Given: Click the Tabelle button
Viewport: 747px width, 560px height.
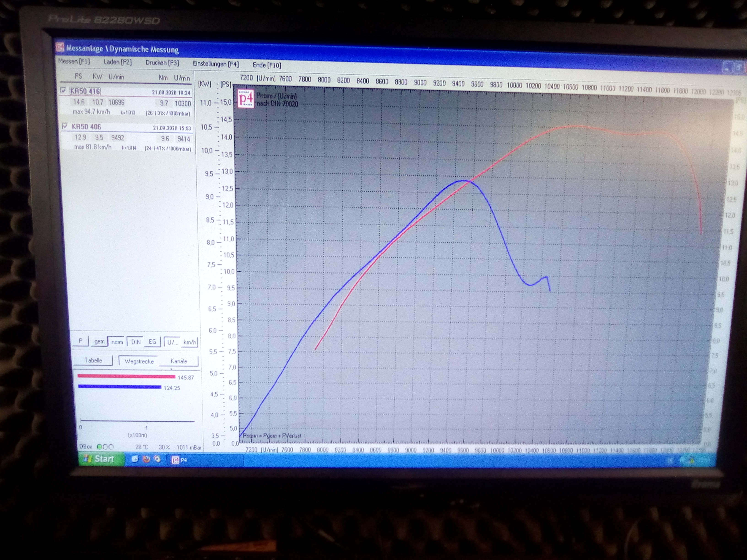Looking at the screenshot, I should point(93,361).
